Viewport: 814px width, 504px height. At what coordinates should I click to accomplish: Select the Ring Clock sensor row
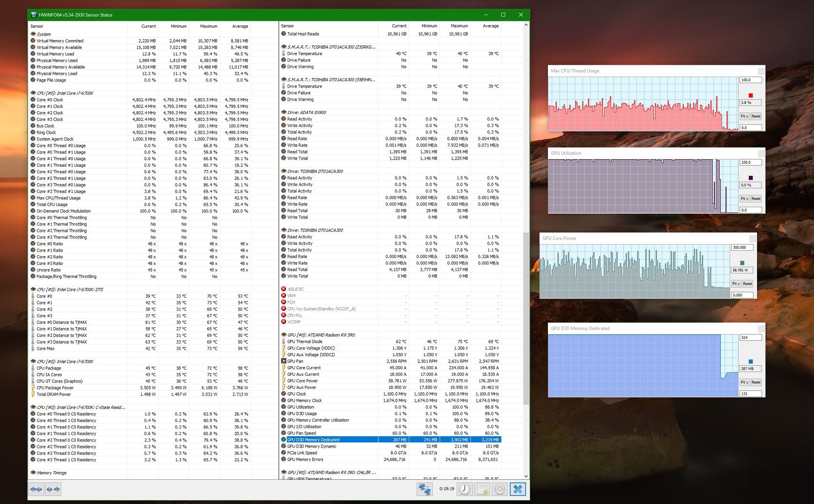[140, 132]
